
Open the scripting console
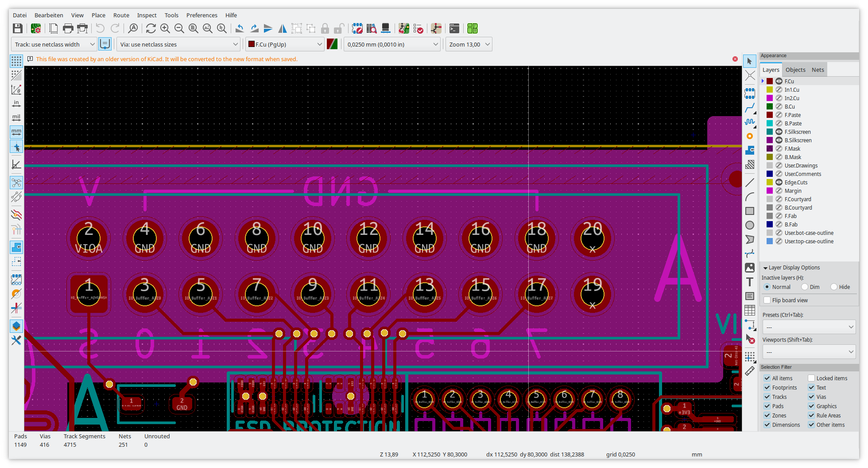[454, 29]
